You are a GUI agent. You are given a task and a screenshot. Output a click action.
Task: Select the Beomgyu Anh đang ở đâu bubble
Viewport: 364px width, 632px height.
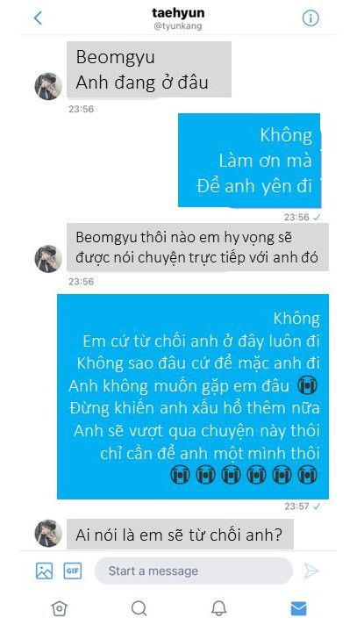[149, 69]
